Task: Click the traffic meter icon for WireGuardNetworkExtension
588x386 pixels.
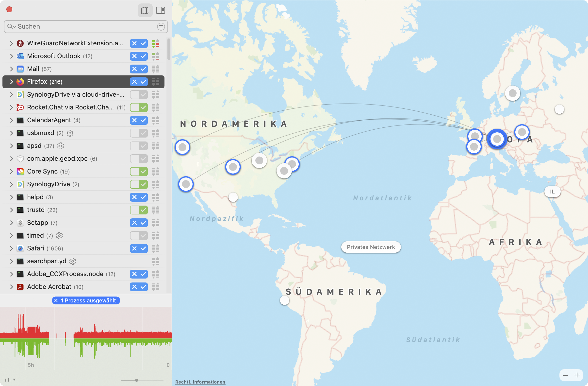Action: pyautogui.click(x=156, y=43)
